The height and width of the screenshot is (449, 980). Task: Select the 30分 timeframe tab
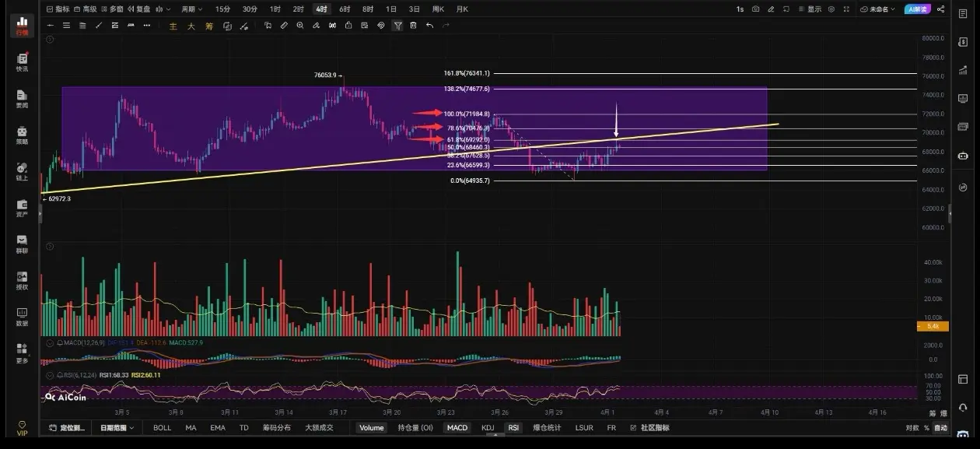pos(250,9)
